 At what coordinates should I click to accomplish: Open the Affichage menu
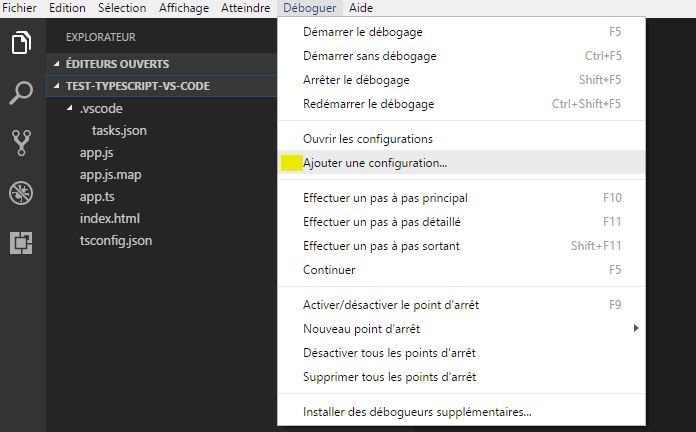click(x=184, y=8)
